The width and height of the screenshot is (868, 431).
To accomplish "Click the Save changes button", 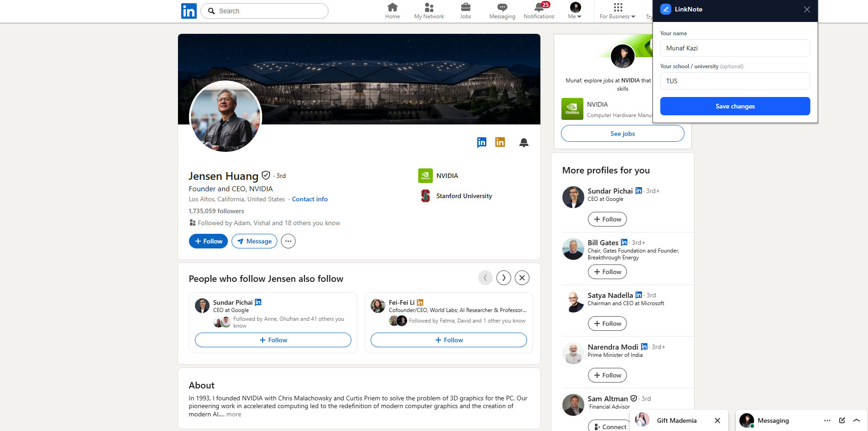I will [x=735, y=106].
